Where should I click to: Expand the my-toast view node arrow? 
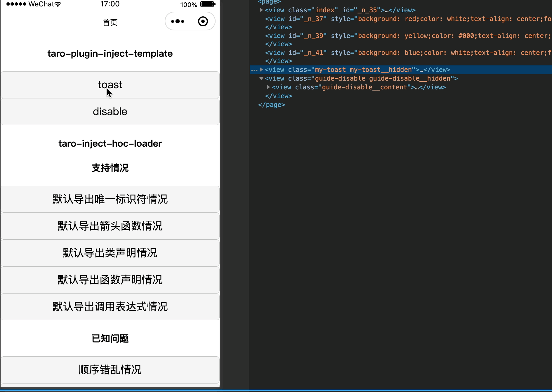pyautogui.click(x=261, y=70)
